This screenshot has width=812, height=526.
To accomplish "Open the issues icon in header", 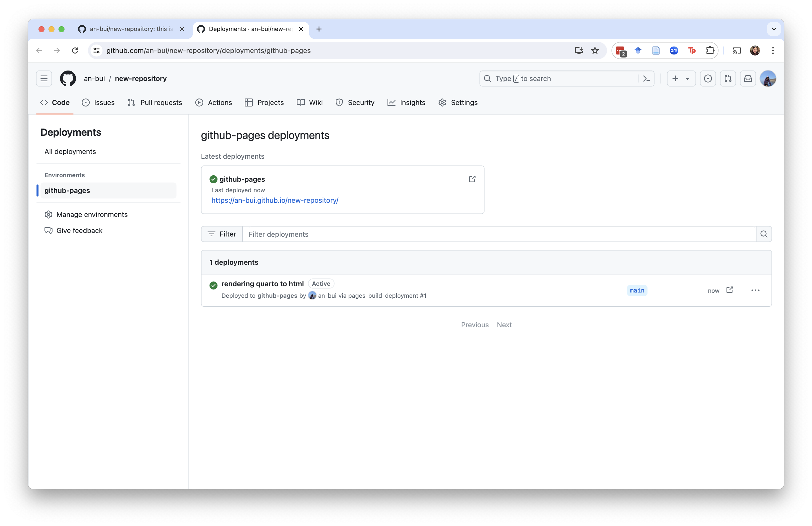I will coord(707,78).
